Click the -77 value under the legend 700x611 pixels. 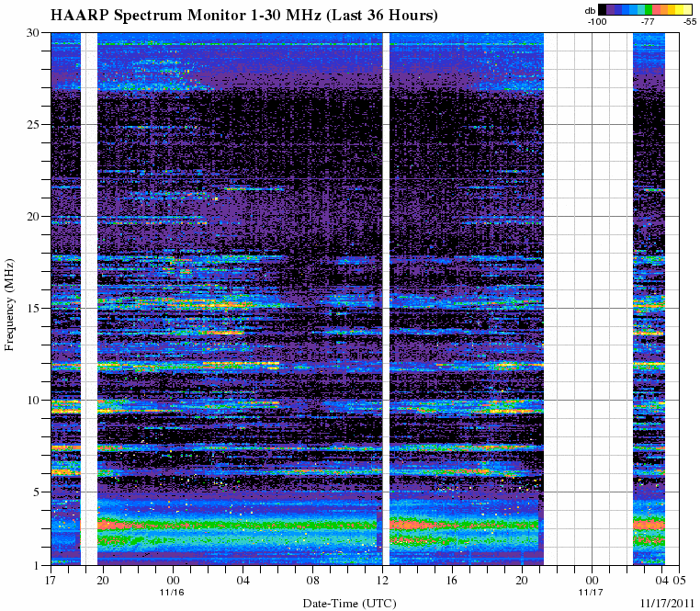coord(648,21)
